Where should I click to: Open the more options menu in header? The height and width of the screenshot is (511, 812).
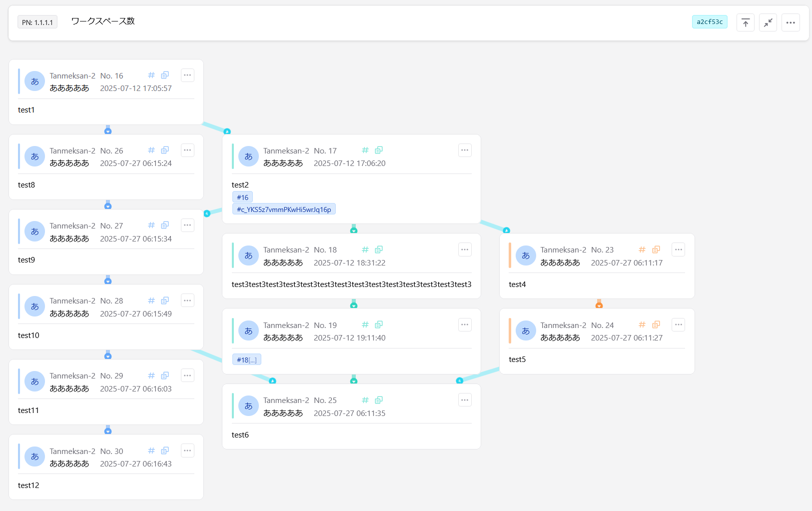(791, 22)
